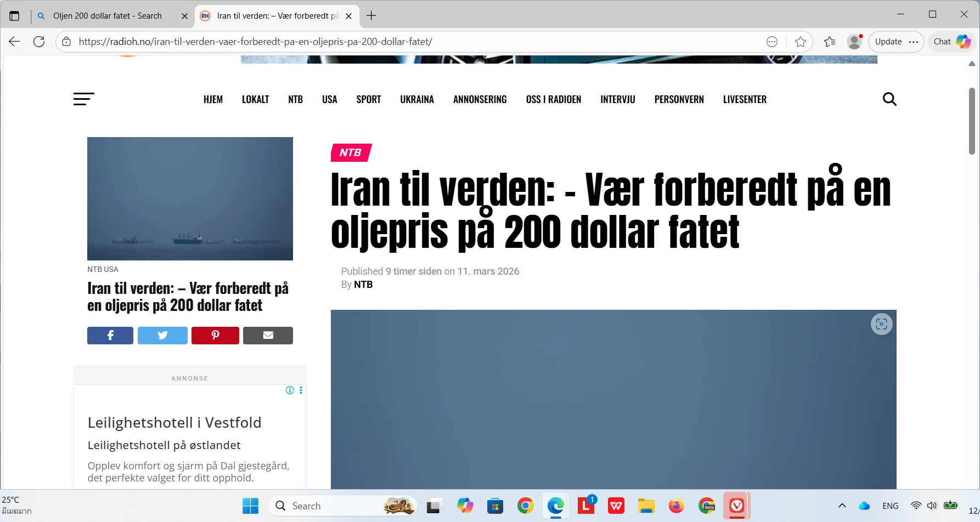Expand hidden icons in system tray

pyautogui.click(x=841, y=505)
